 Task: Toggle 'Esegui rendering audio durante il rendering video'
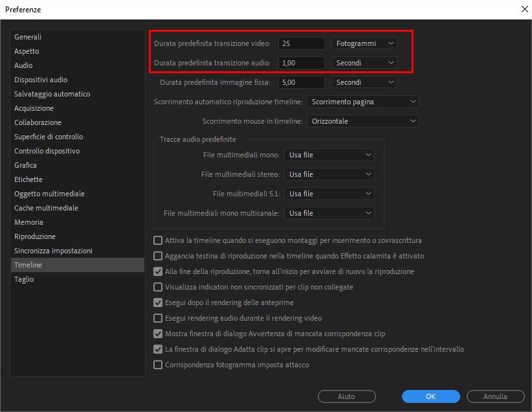coord(158,318)
